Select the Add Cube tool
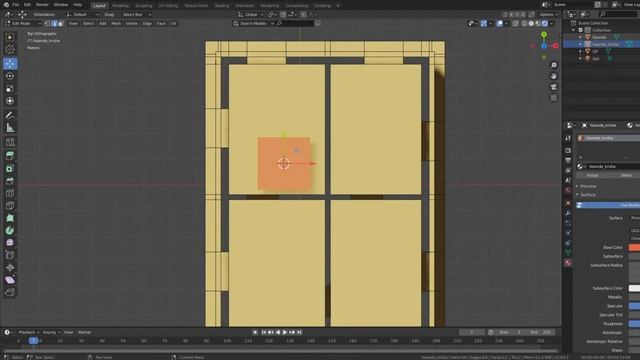 pos(10,142)
